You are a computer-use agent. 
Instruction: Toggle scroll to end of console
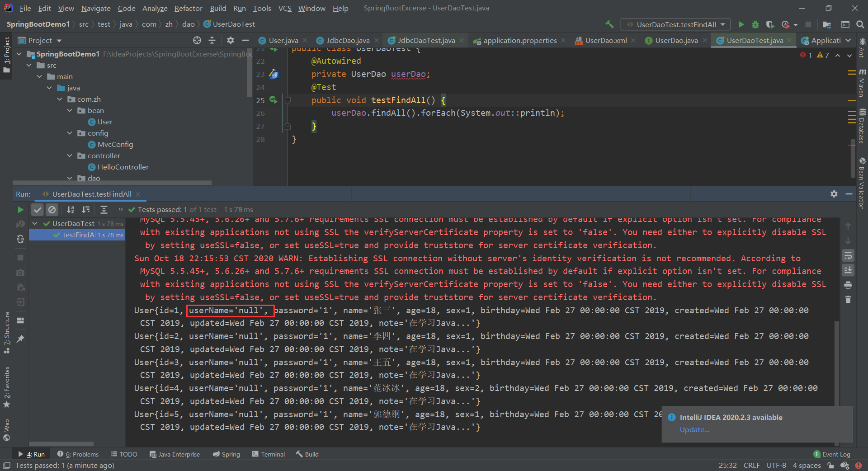coord(848,270)
